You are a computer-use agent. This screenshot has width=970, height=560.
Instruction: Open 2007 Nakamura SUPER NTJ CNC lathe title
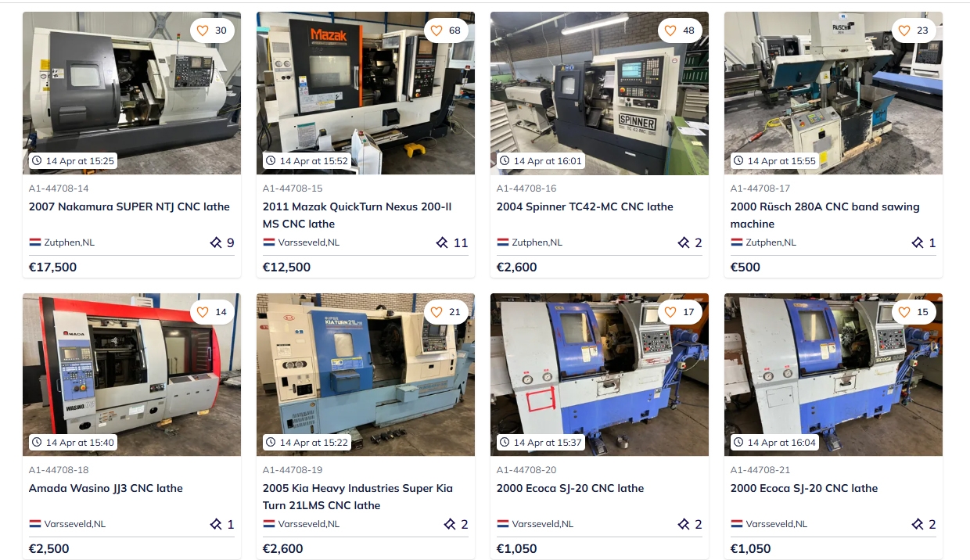129,206
